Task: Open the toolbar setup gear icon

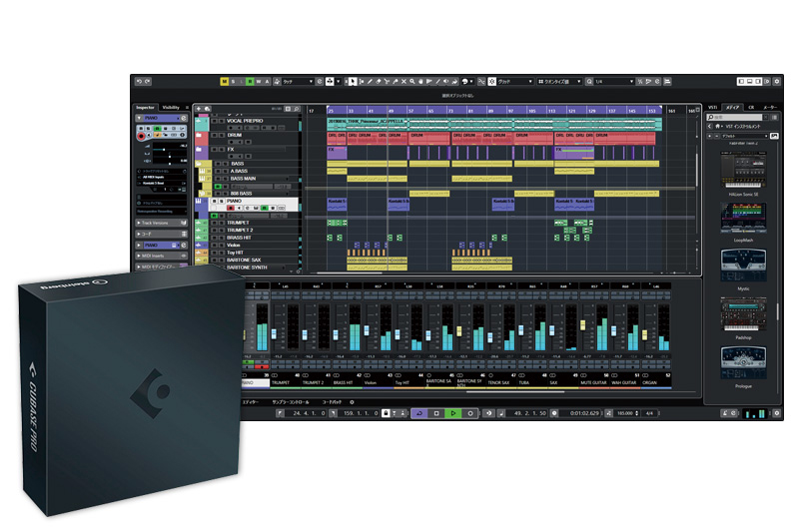Action: tap(776, 82)
